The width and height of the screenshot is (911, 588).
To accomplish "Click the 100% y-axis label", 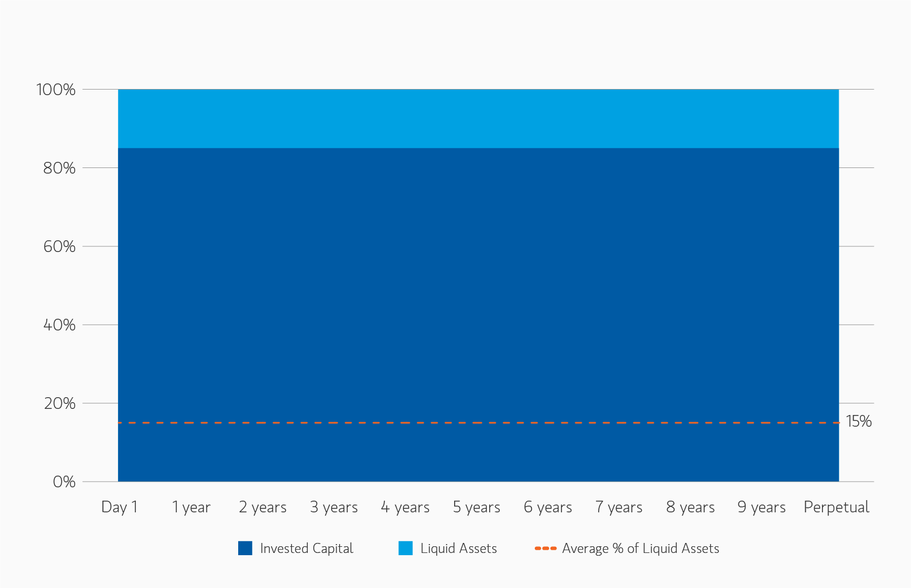I will (56, 90).
